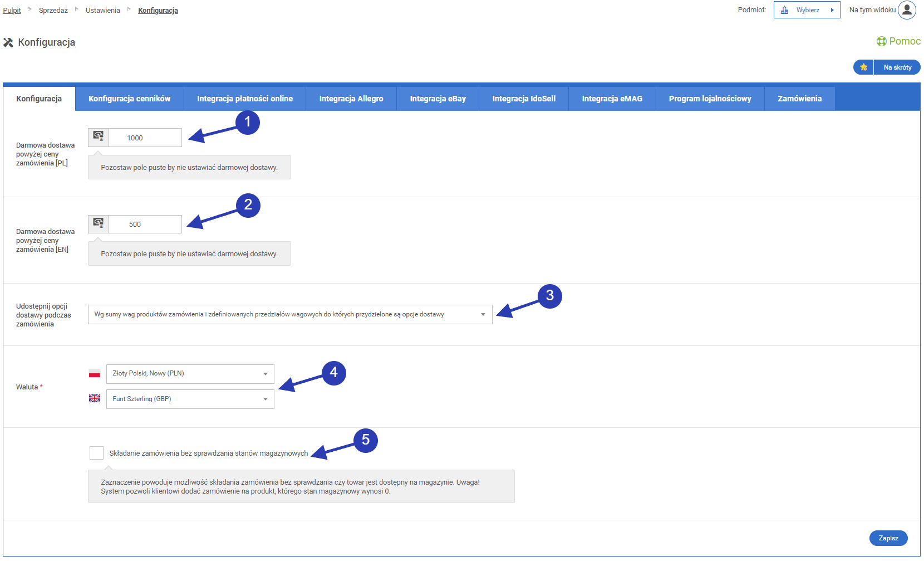Follow the Pulpit breadcrumb link
The width and height of the screenshot is (924, 561).
coord(12,11)
